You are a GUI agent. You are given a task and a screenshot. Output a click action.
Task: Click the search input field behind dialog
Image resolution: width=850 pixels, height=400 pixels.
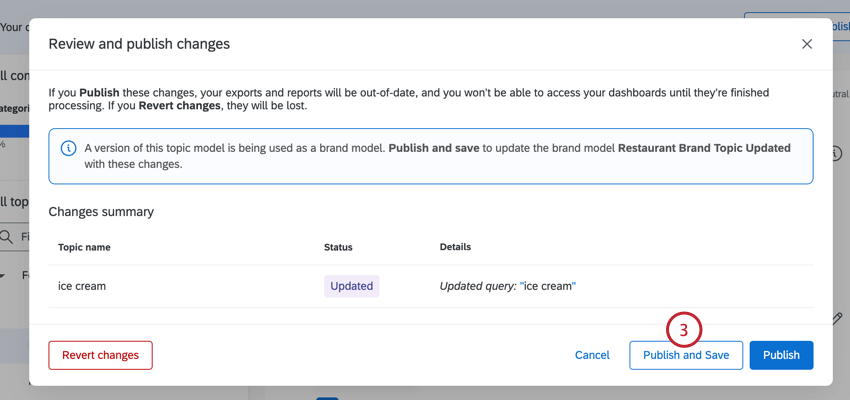22,237
